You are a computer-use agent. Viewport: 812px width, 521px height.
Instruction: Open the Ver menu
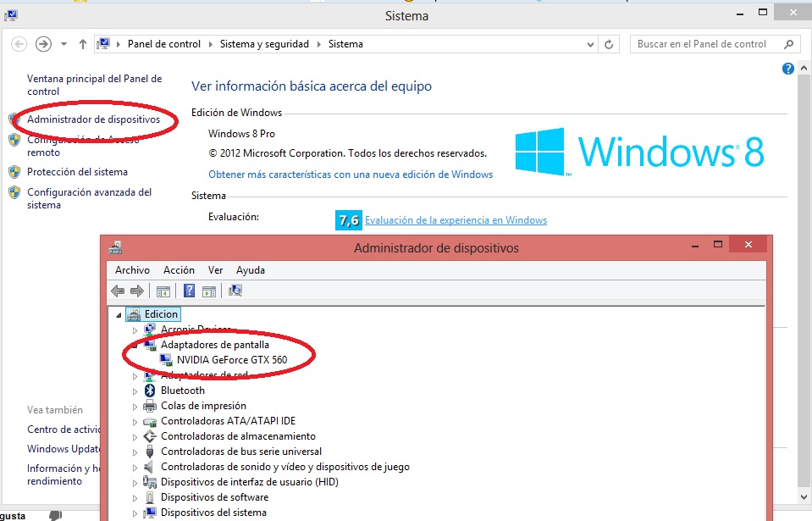215,270
